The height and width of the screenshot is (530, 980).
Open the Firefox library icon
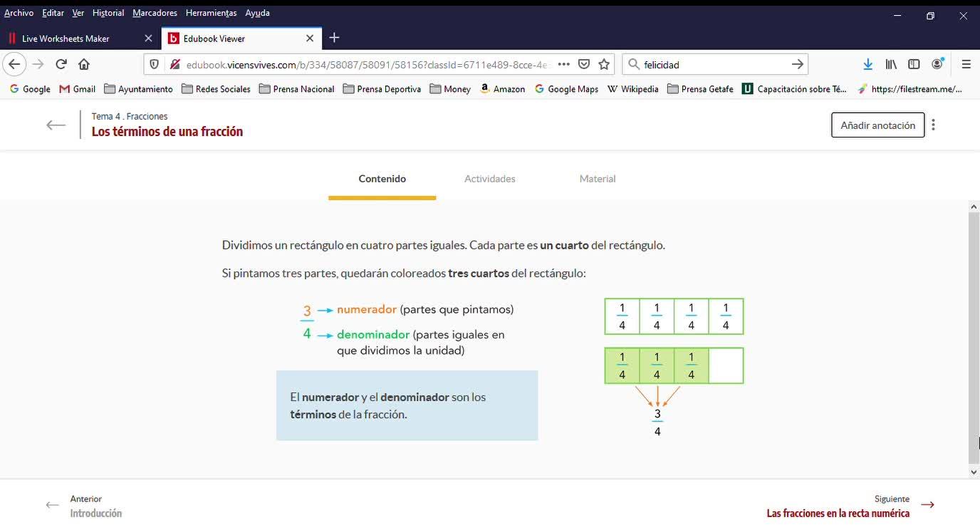click(891, 64)
